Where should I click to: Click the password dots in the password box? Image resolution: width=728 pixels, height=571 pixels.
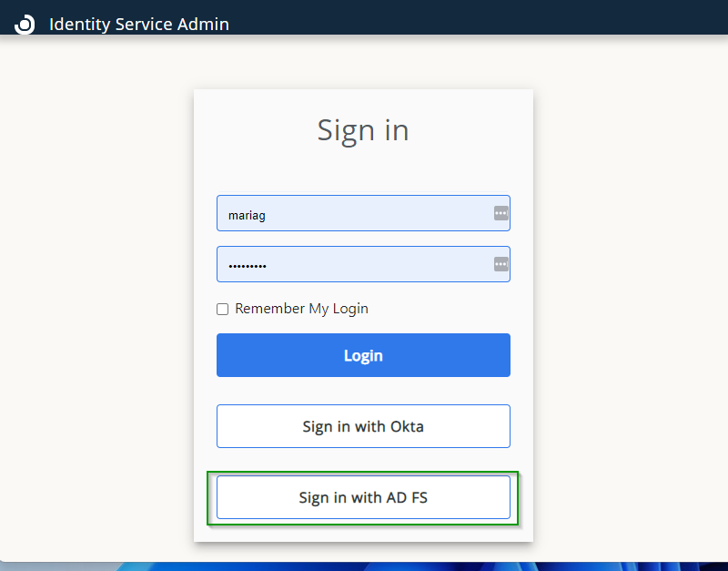[248, 265]
